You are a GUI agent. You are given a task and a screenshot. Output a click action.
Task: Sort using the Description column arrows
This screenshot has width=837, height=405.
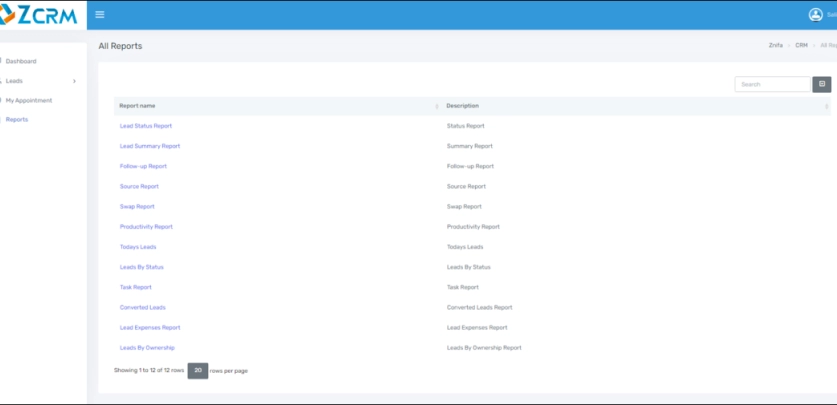coord(827,106)
